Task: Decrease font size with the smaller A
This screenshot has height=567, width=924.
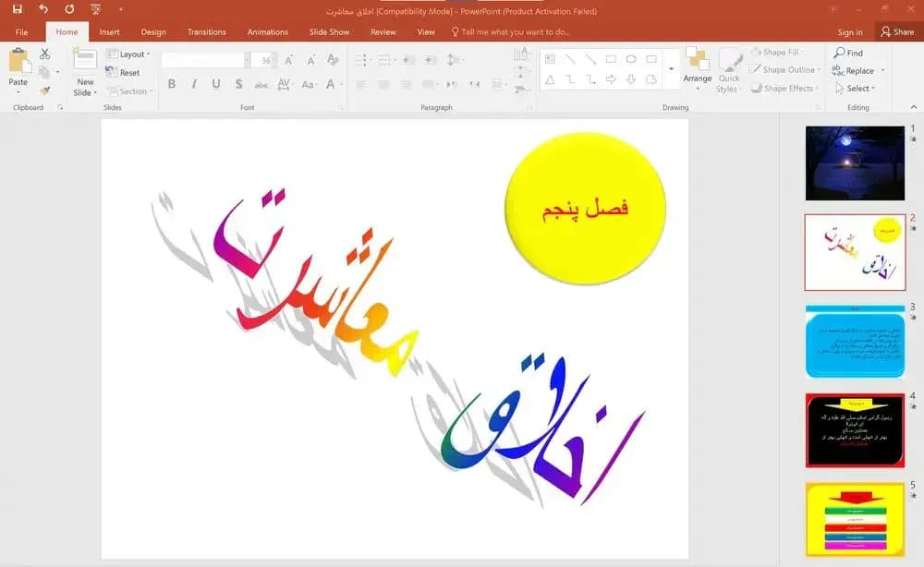Action: click(311, 60)
